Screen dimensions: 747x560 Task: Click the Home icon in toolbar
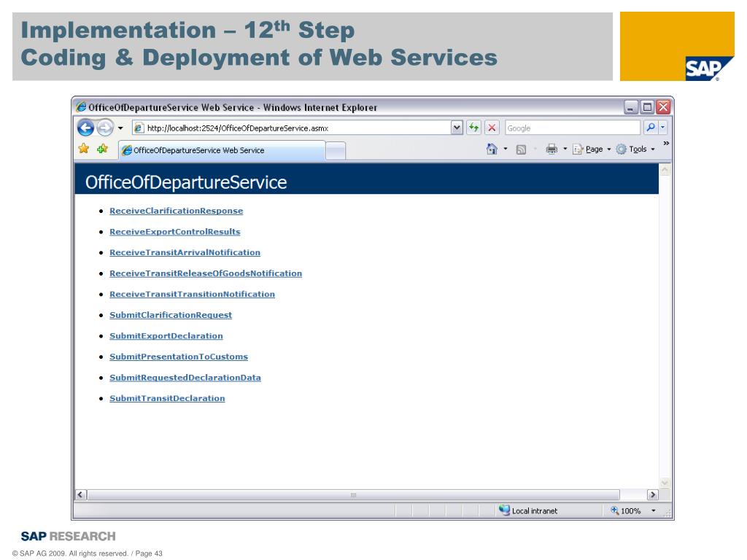[x=492, y=149]
